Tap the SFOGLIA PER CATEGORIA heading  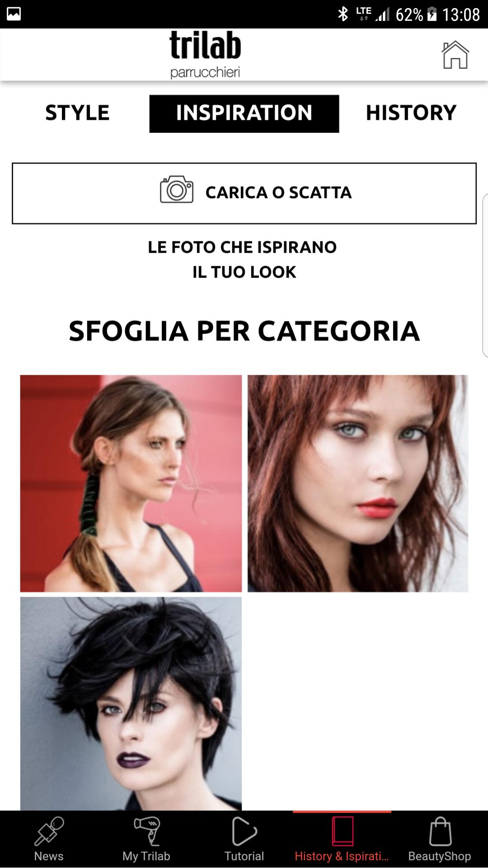244,331
